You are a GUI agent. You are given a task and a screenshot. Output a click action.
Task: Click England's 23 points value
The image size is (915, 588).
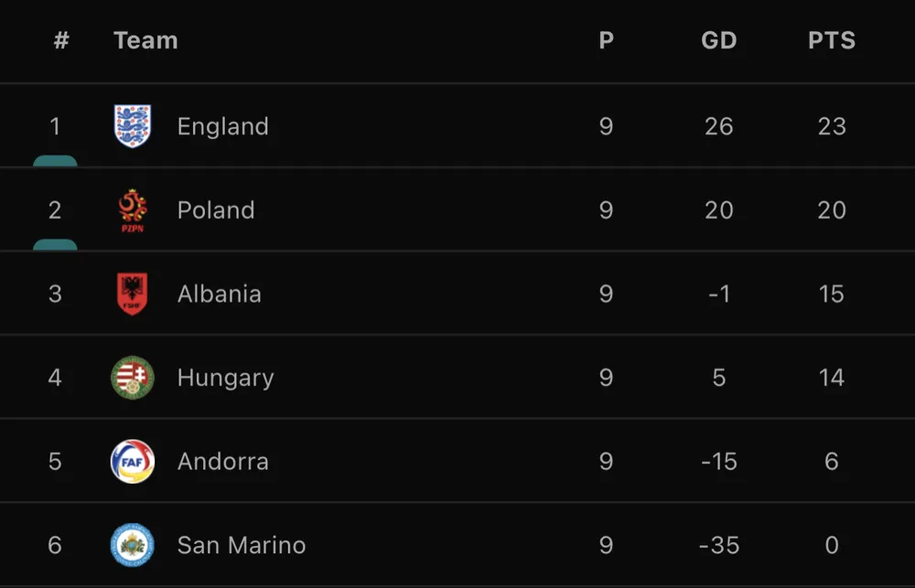tap(831, 126)
